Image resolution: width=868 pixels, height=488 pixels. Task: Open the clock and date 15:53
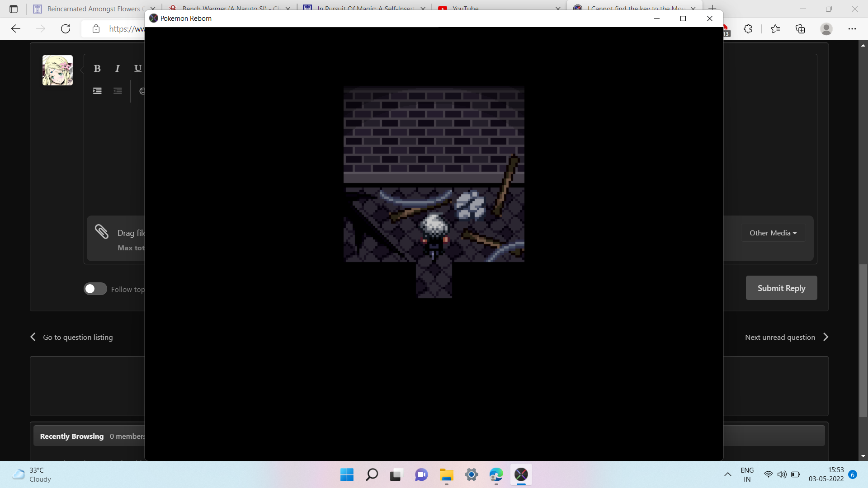pos(826,474)
